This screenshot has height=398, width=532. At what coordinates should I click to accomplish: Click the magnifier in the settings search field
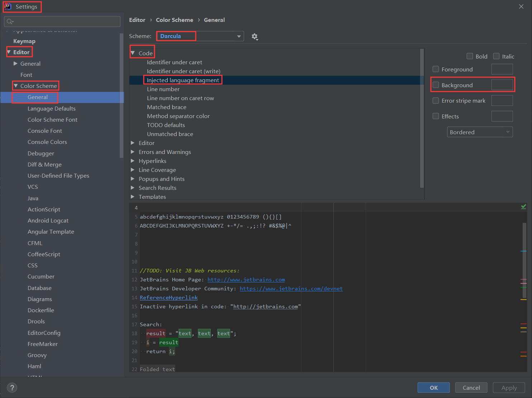(10, 22)
